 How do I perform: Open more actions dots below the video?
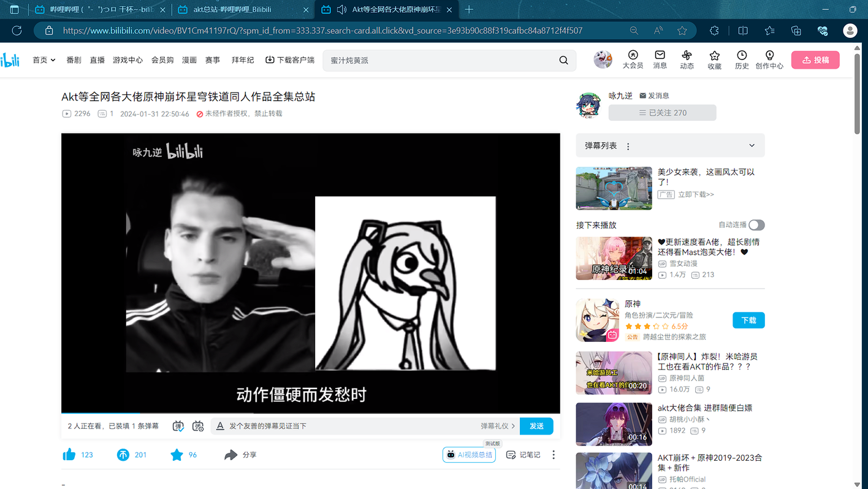click(x=554, y=455)
